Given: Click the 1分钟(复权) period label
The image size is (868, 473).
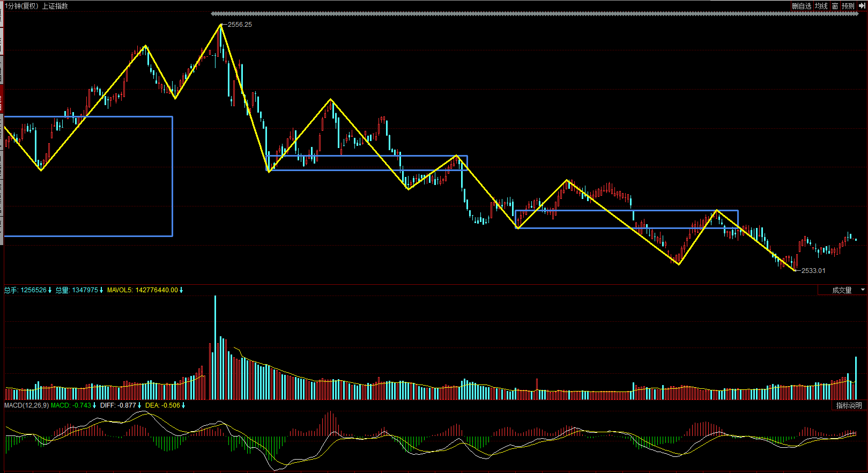Looking at the screenshot, I should point(21,6).
